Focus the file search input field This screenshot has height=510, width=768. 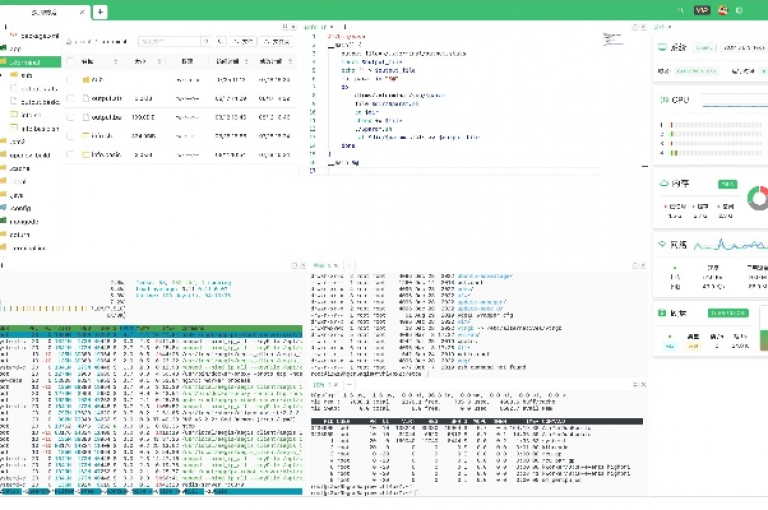click(x=169, y=42)
